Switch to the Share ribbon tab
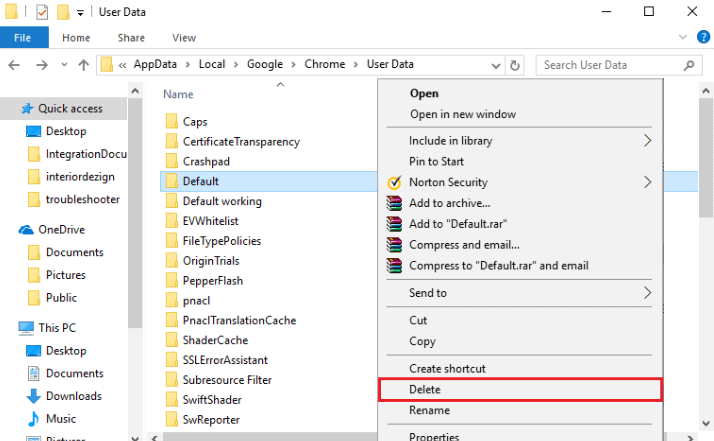The height and width of the screenshot is (441, 714). click(x=131, y=38)
